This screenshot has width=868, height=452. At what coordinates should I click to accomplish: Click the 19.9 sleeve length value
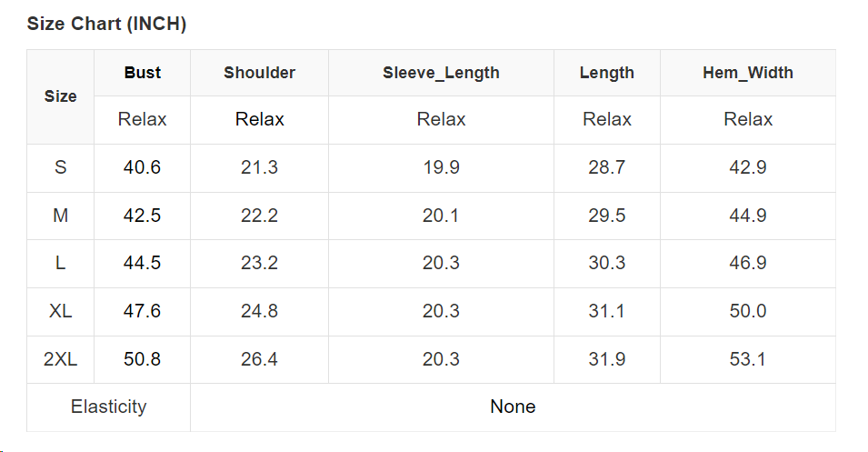point(441,167)
